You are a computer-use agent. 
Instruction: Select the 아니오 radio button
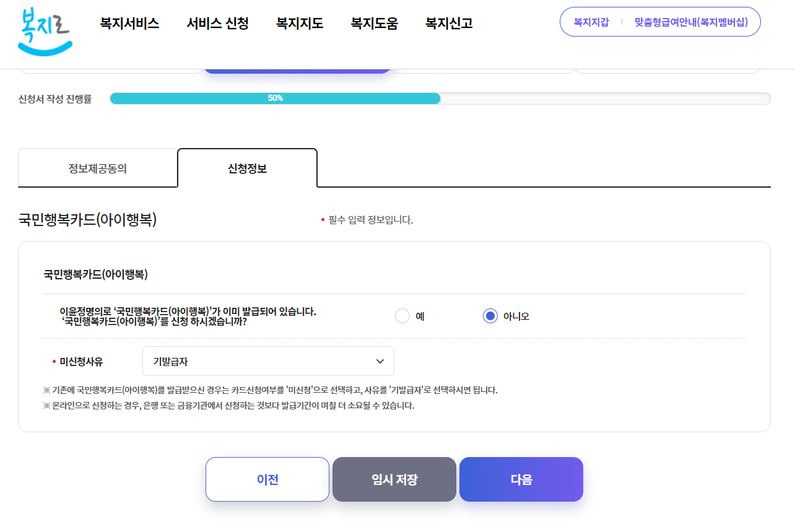click(x=490, y=316)
